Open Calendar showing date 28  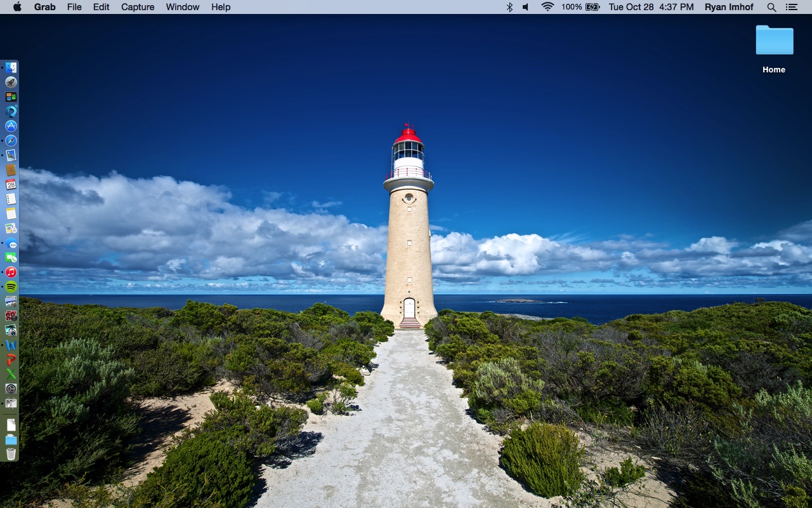pos(11,184)
